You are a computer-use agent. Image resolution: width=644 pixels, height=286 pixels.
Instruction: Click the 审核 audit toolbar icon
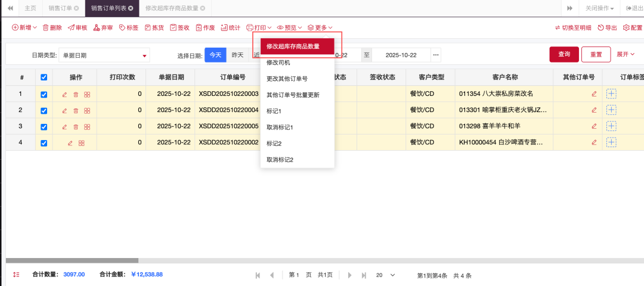[77, 27]
